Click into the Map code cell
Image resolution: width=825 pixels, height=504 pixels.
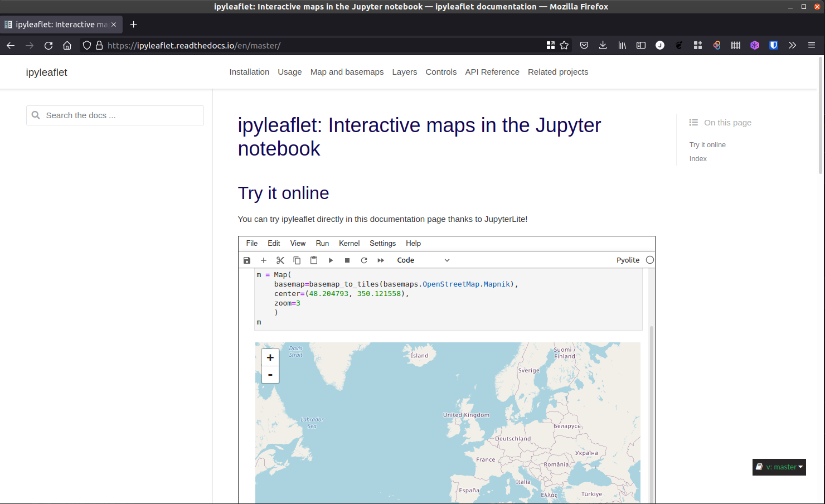coord(448,299)
